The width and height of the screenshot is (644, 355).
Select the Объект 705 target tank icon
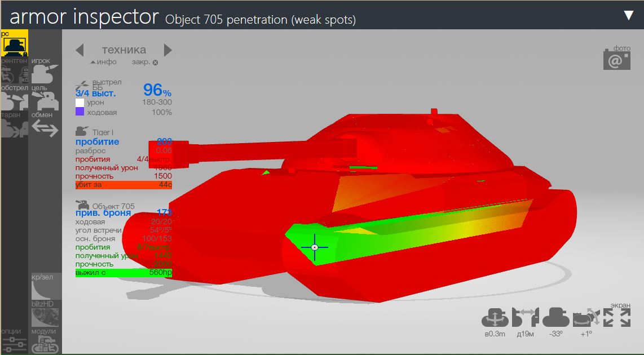pyautogui.click(x=82, y=205)
